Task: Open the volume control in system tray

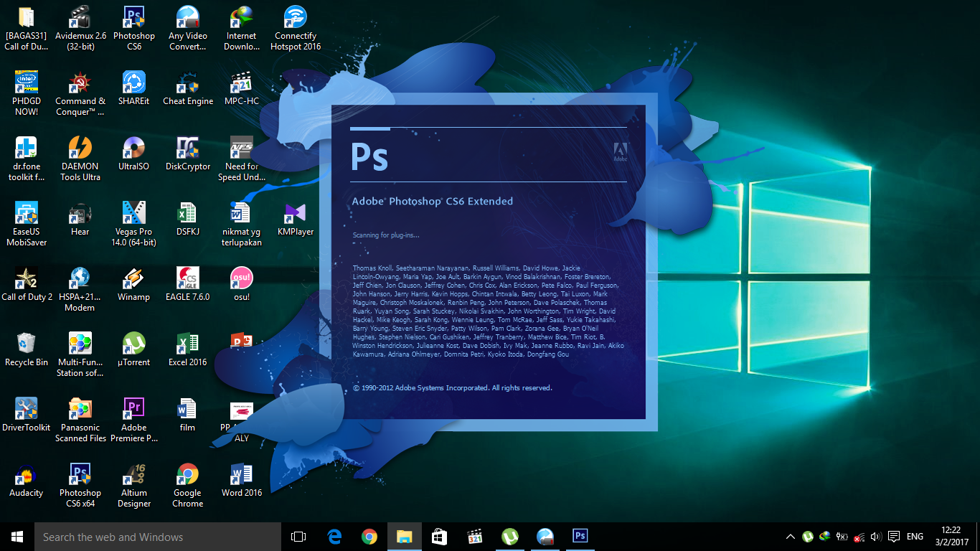Action: pos(875,537)
